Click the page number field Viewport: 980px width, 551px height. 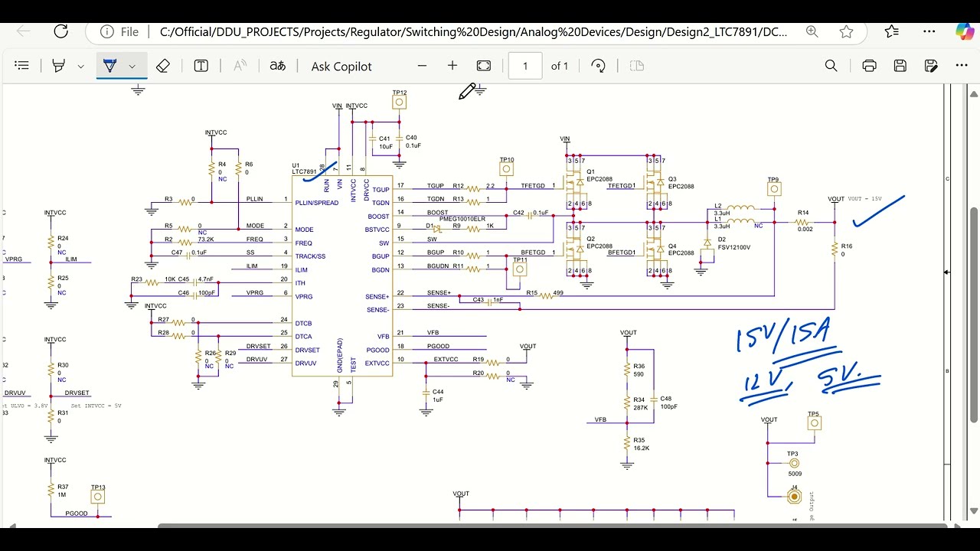tap(525, 66)
